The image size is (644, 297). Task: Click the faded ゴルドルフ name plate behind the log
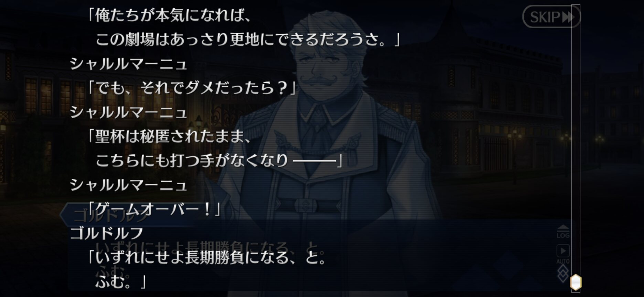[110, 216]
